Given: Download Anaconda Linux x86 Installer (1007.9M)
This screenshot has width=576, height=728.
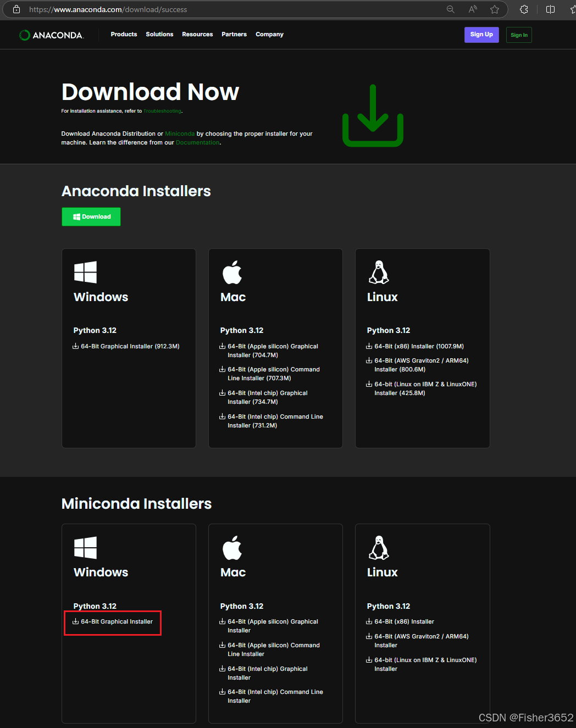Looking at the screenshot, I should pyautogui.click(x=415, y=346).
